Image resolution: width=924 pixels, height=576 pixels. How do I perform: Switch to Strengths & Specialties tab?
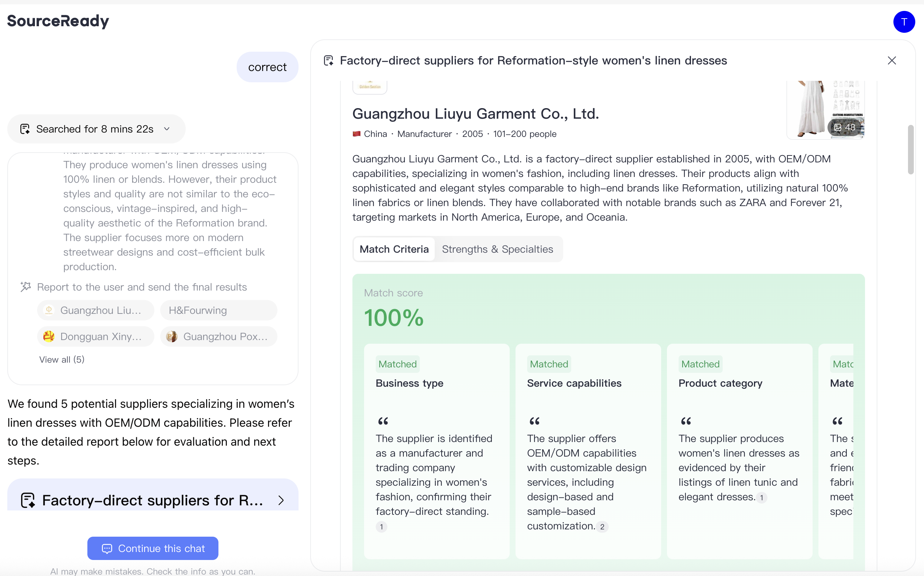click(x=497, y=249)
